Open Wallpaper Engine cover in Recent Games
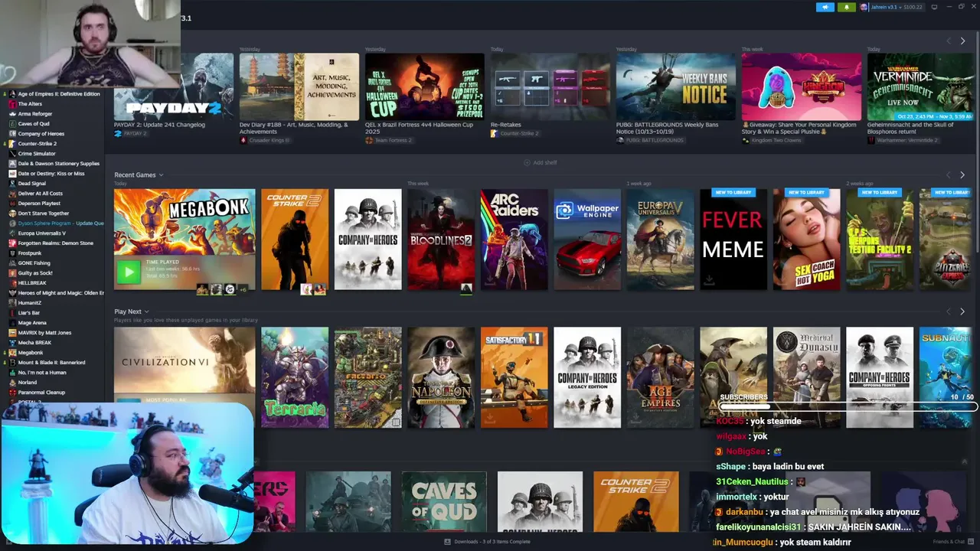Screen dimensions: 980x551 (587, 240)
